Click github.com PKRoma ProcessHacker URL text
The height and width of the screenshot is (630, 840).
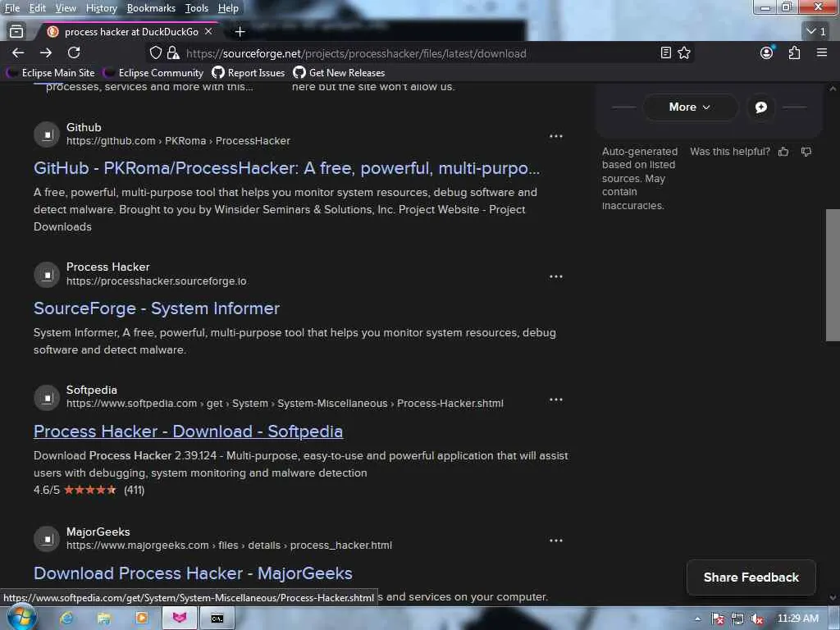[178, 141]
